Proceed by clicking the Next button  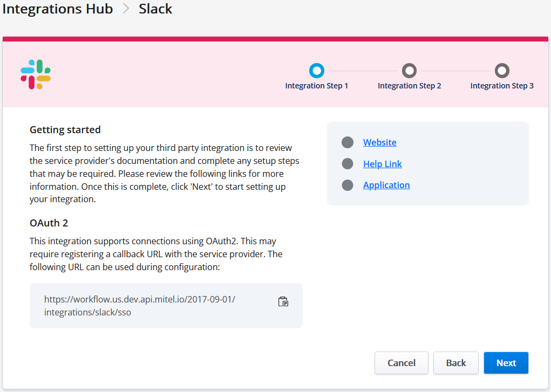click(x=506, y=363)
